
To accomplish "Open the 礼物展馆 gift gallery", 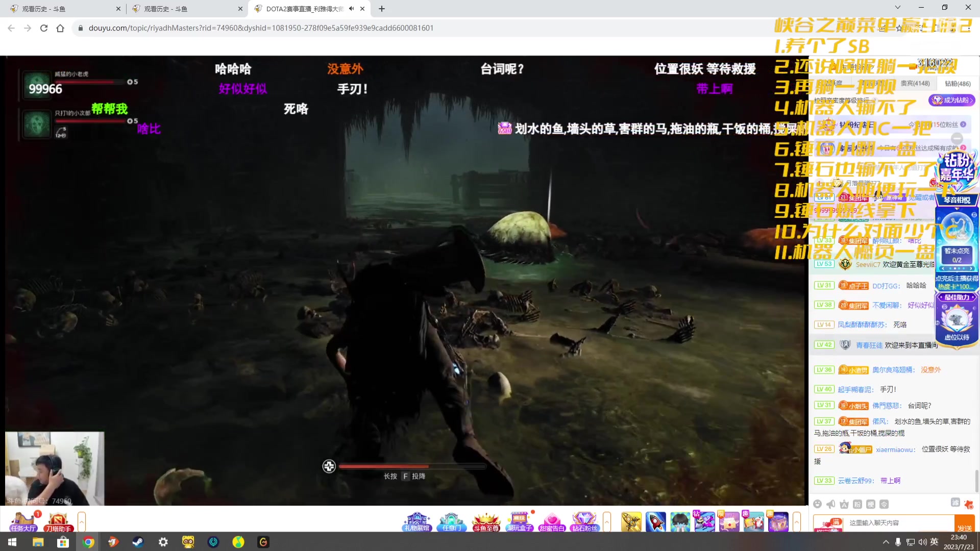I will click(417, 521).
